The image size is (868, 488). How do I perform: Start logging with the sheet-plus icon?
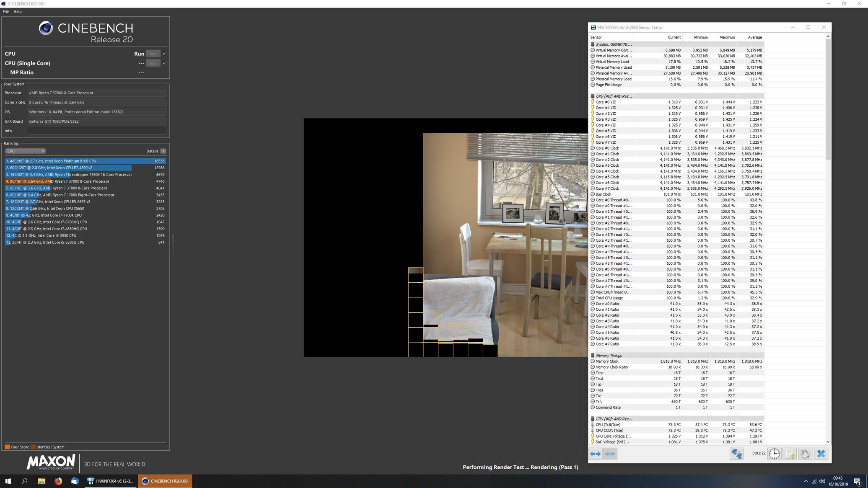[x=790, y=454]
